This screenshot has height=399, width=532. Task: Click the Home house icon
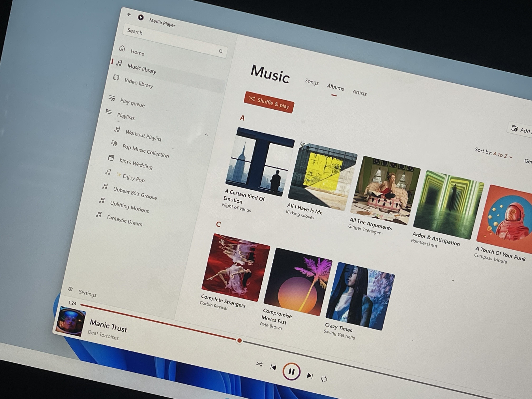(x=122, y=48)
